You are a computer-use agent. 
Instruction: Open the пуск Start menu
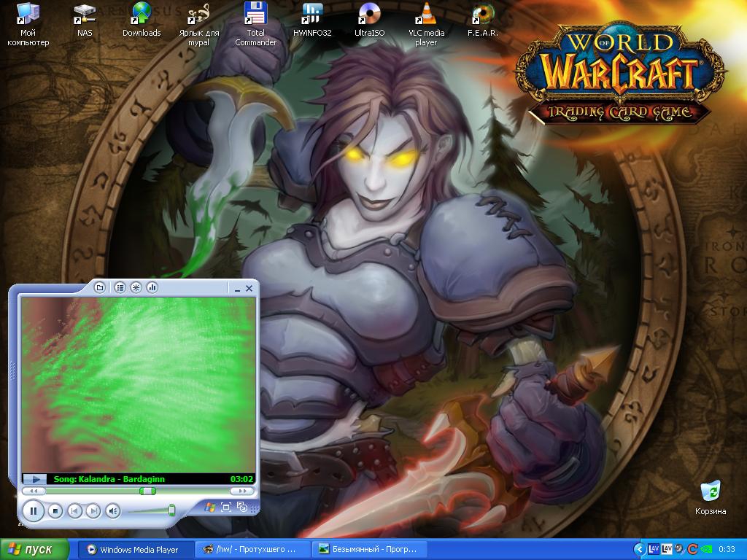34,550
